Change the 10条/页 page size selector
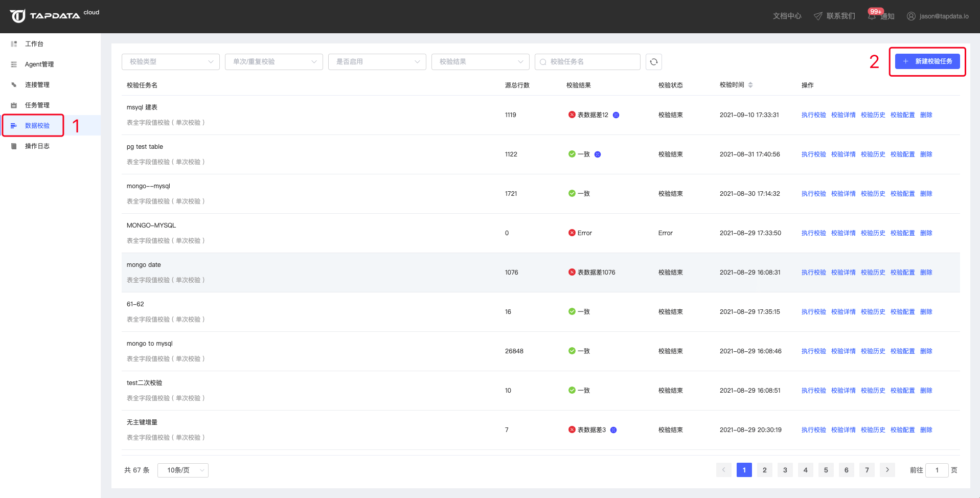Viewport: 980px width, 498px height. 183,470
